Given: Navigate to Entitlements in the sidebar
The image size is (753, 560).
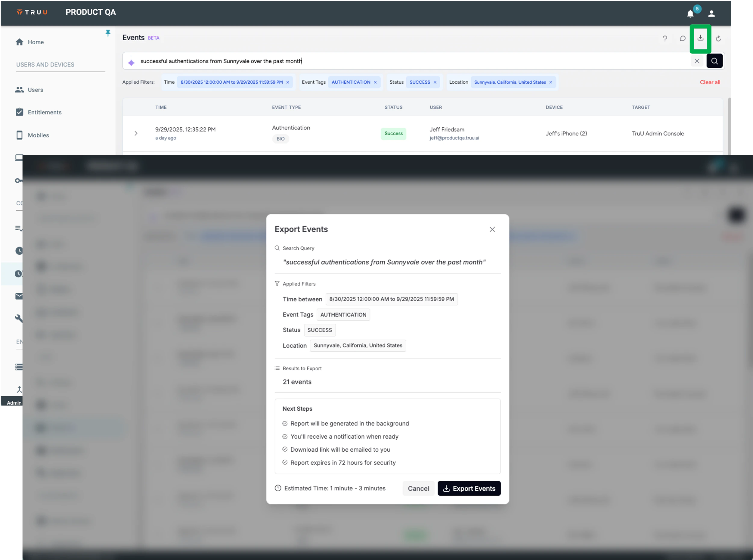Looking at the screenshot, I should 45,112.
